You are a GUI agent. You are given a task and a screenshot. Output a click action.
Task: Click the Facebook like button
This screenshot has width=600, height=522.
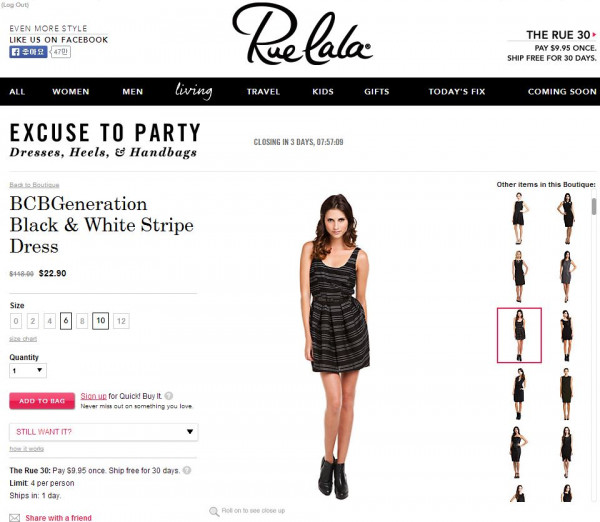point(28,52)
